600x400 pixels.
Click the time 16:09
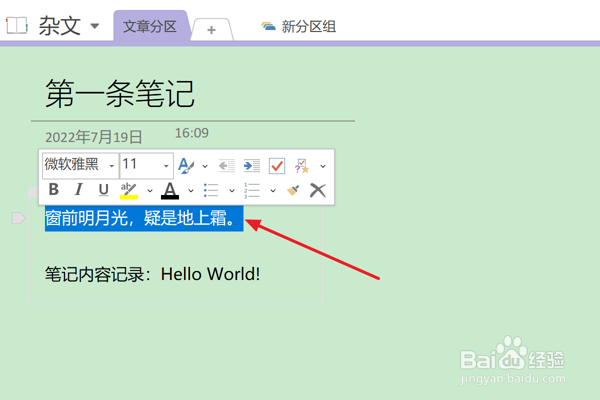192,133
